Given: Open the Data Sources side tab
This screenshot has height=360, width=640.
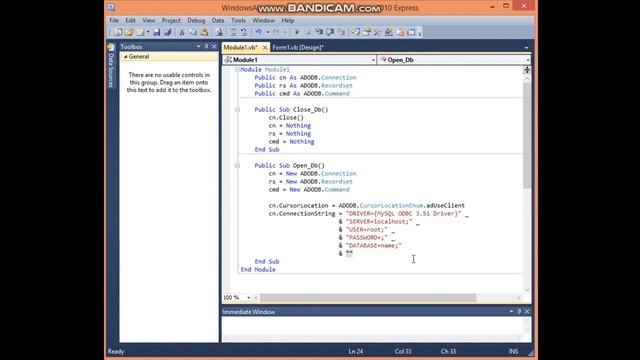Looking at the screenshot, I should [111, 66].
